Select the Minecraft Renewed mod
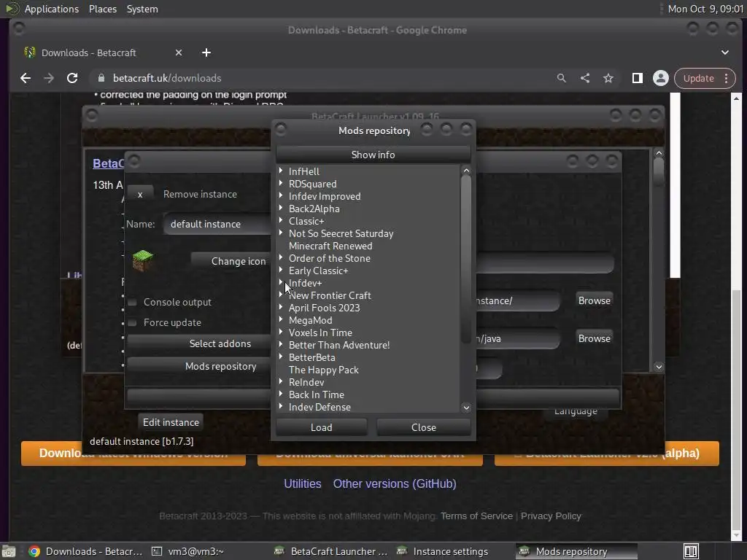747x560 pixels. point(330,246)
